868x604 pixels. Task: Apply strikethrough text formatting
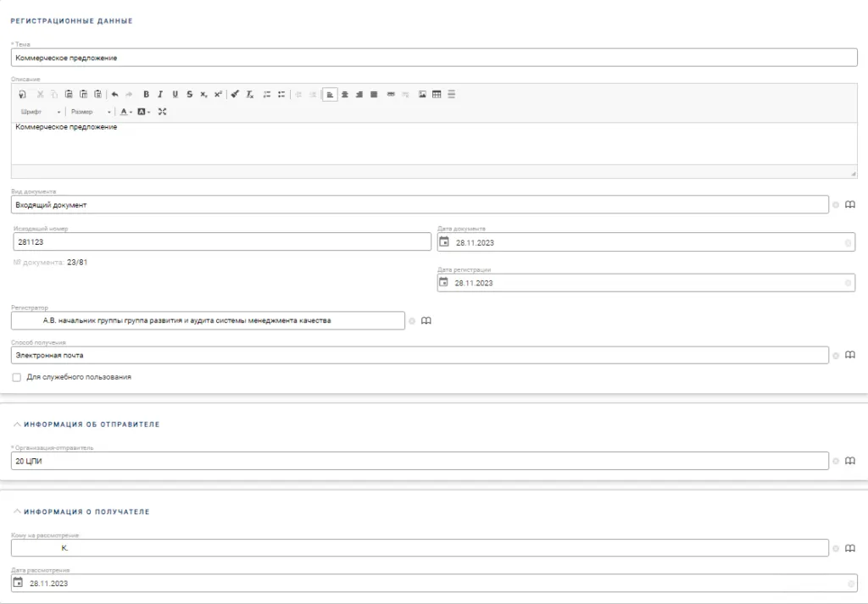click(x=189, y=94)
